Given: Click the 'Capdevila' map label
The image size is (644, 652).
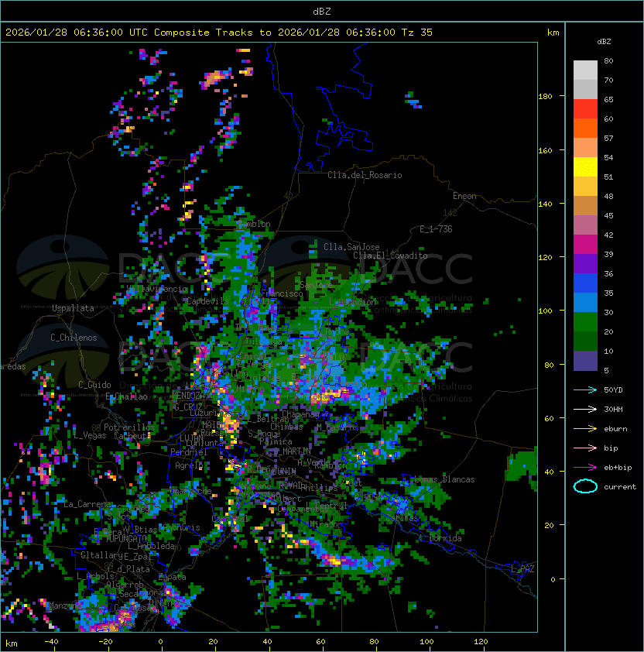Looking at the screenshot, I should [207, 301].
